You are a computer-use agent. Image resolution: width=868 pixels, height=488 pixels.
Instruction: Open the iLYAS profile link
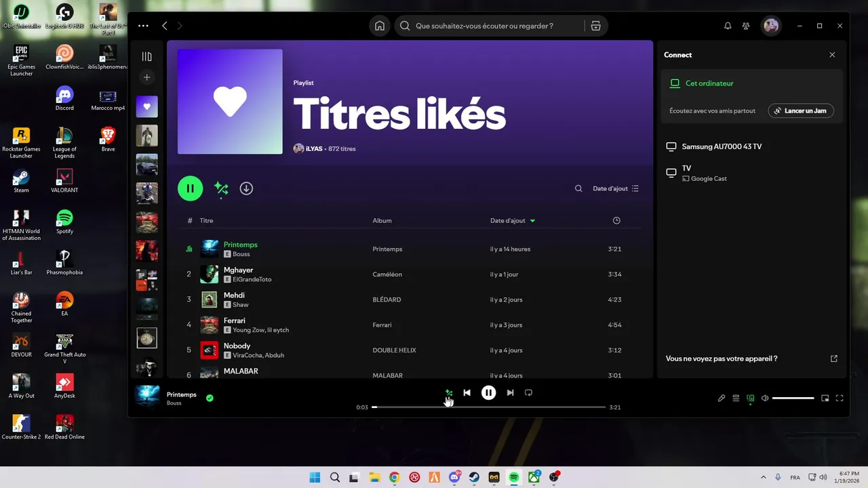click(x=314, y=148)
